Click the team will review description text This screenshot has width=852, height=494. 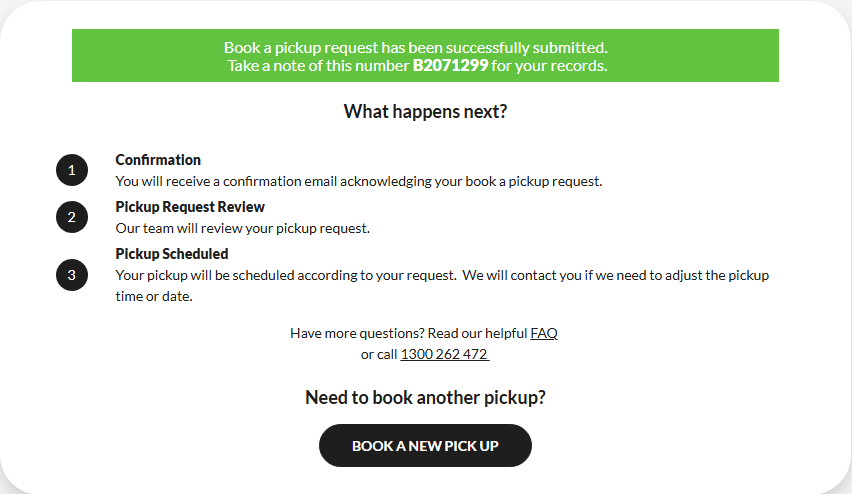coord(242,228)
